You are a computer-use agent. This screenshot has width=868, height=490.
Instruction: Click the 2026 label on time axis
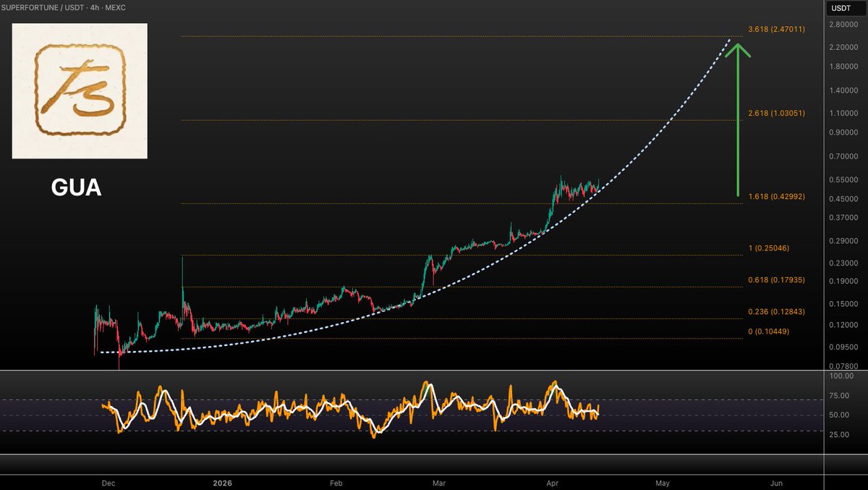(222, 482)
